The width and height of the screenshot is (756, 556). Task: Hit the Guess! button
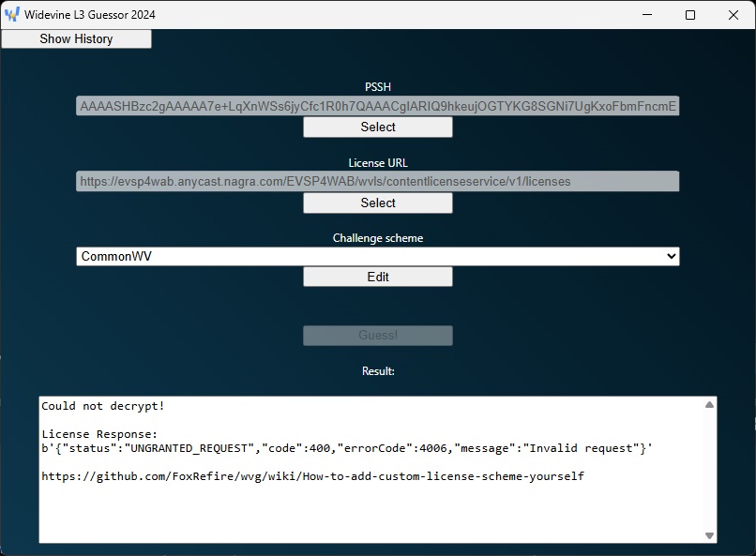pos(377,336)
